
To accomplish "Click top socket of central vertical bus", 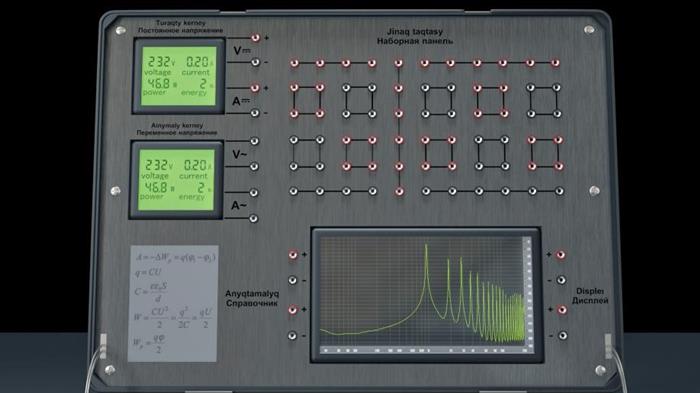I will 399,63.
